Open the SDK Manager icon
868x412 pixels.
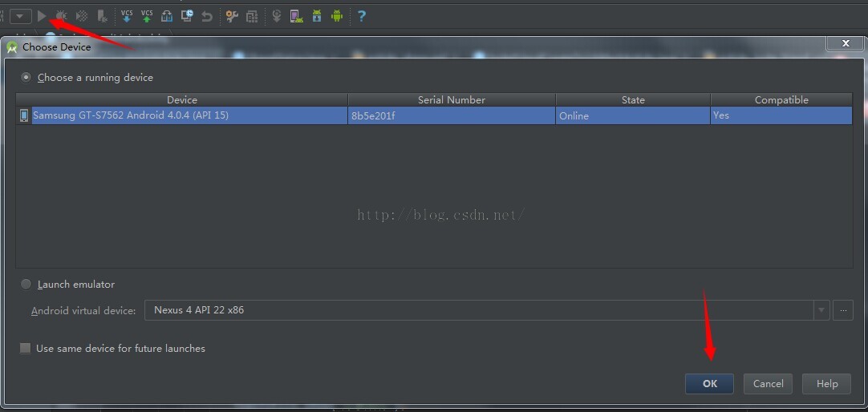(317, 16)
